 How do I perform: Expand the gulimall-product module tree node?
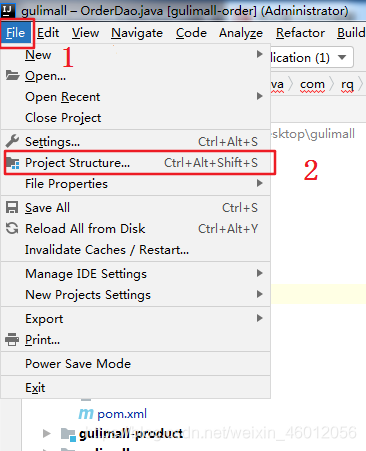pos(47,434)
